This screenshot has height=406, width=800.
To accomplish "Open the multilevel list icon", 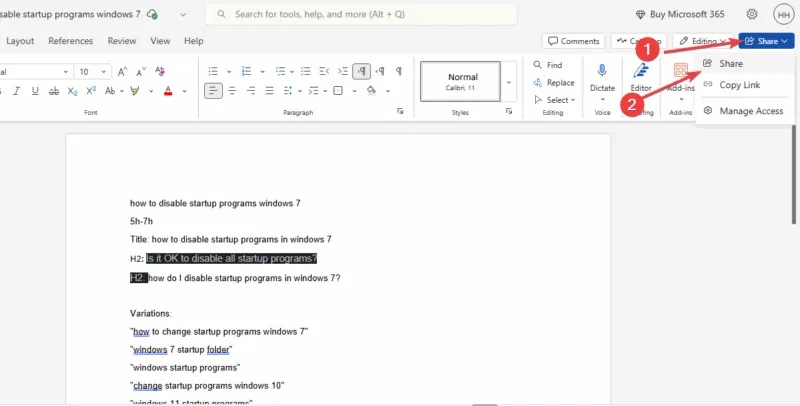I will (x=280, y=71).
